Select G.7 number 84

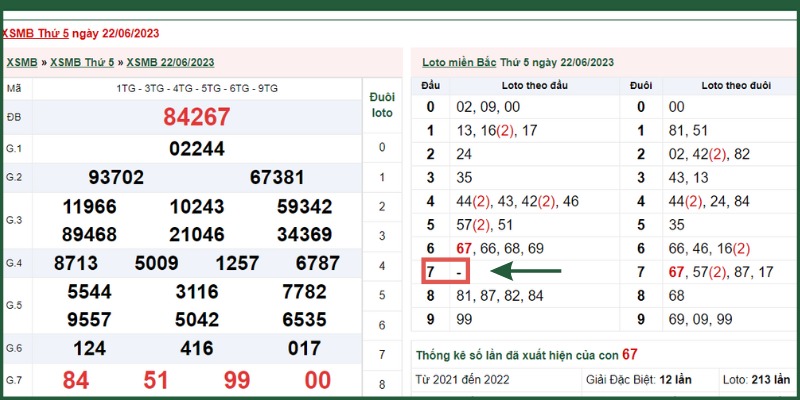pyautogui.click(x=76, y=380)
